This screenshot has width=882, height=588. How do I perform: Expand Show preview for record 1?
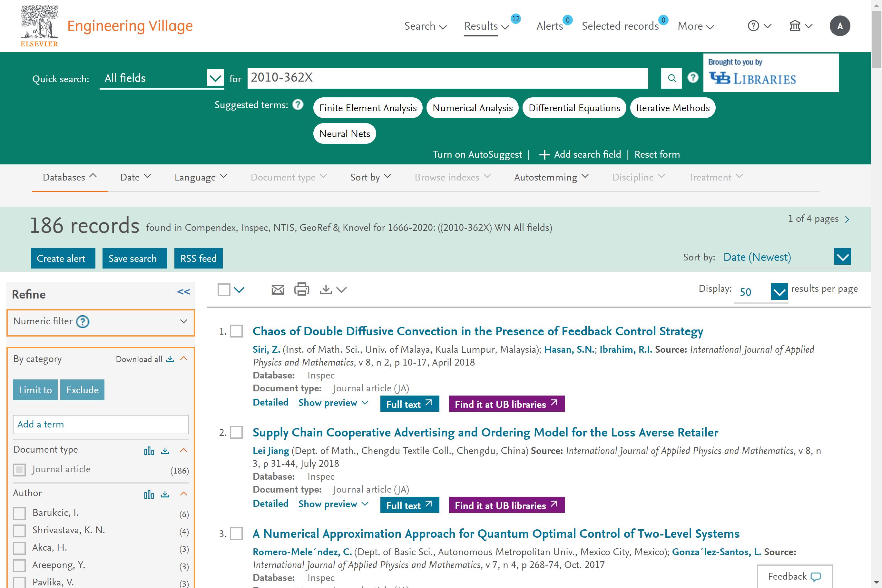pyautogui.click(x=333, y=403)
